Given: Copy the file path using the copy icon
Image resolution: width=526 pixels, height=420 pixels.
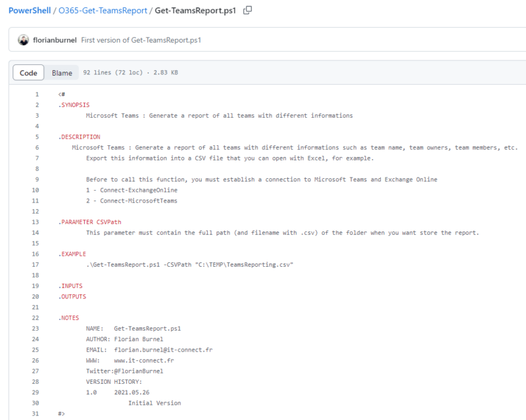Looking at the screenshot, I should [x=248, y=11].
